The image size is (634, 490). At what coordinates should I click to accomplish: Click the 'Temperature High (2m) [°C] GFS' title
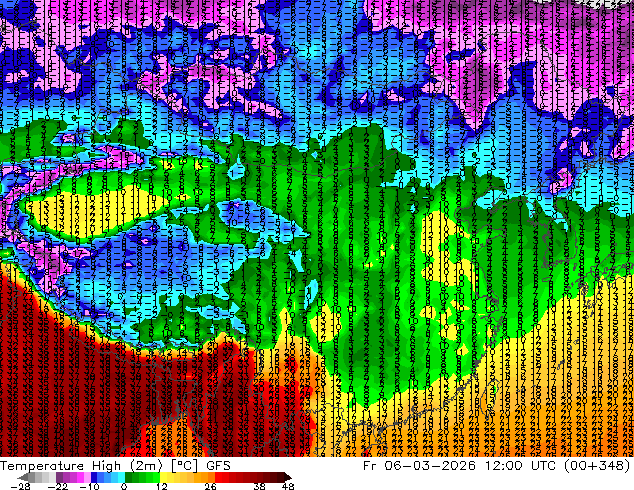click(115, 466)
